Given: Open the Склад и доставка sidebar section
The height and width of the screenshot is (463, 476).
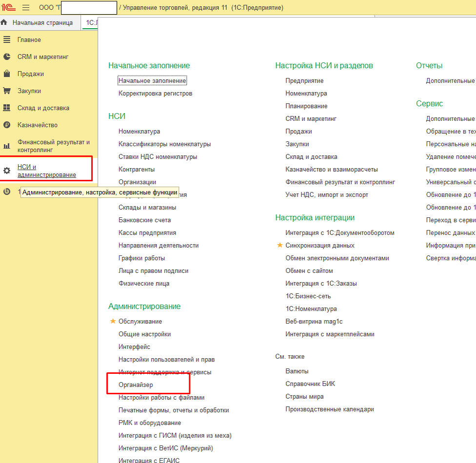Looking at the screenshot, I should tap(43, 108).
